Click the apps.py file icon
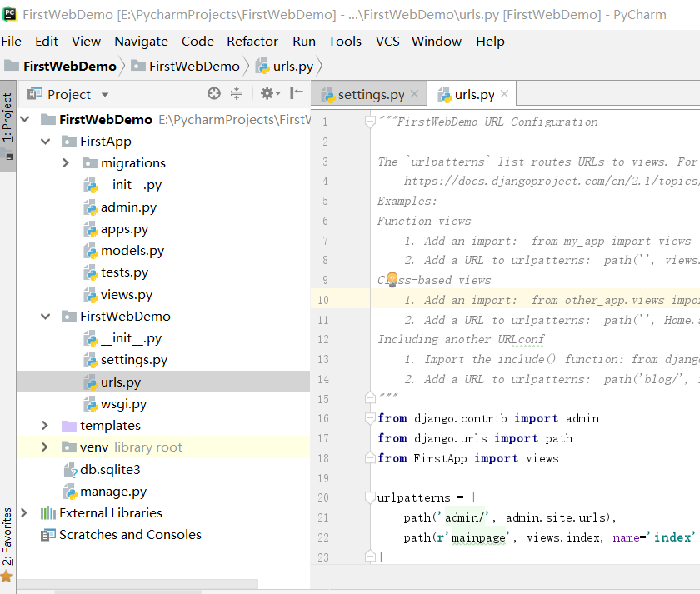Viewport: 700px width, 594px height. 91,229
